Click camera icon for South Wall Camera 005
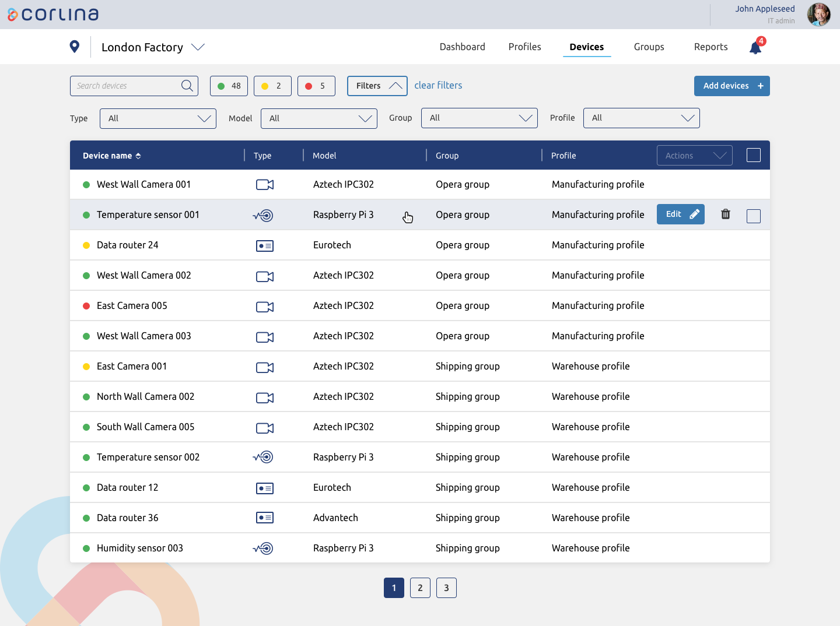 [265, 428]
